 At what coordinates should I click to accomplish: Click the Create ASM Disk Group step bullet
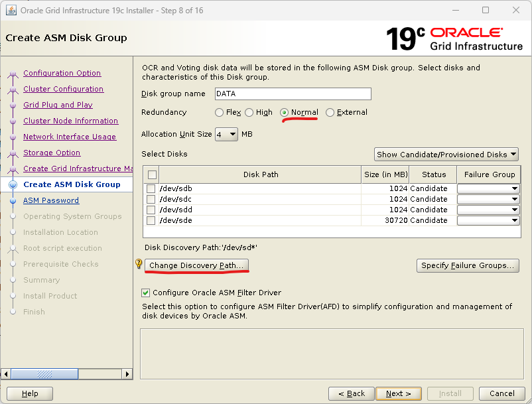click(x=13, y=184)
